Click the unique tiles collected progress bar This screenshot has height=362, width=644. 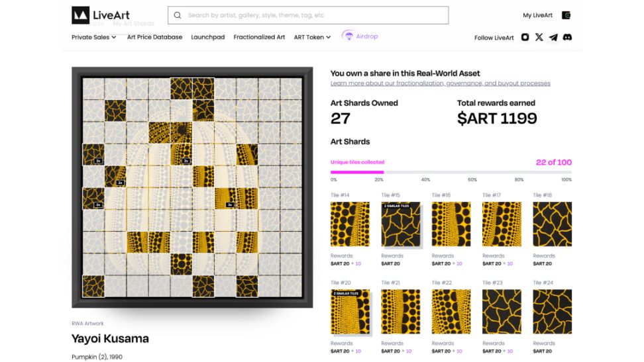pos(451,172)
